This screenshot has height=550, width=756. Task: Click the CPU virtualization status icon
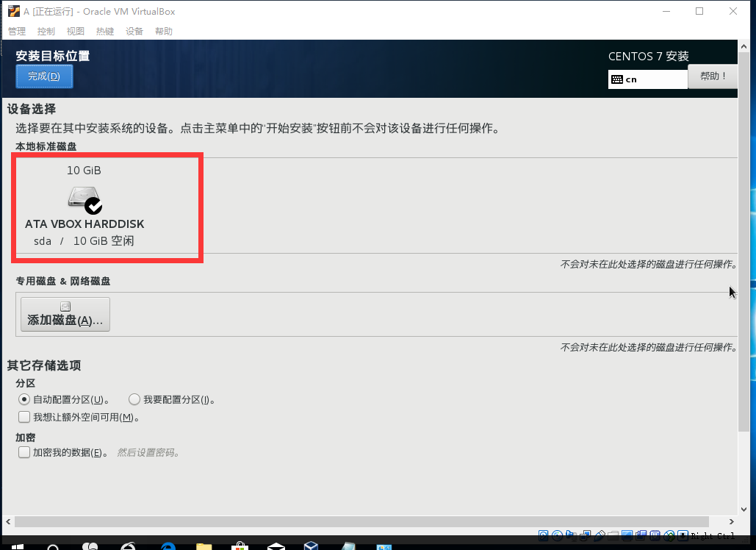click(655, 535)
